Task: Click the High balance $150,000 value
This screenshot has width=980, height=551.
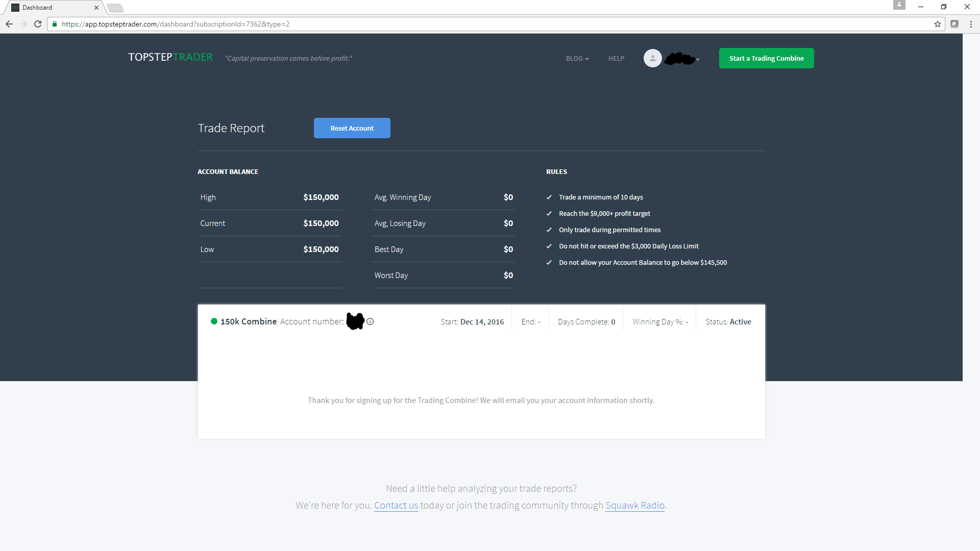Action: coord(321,197)
